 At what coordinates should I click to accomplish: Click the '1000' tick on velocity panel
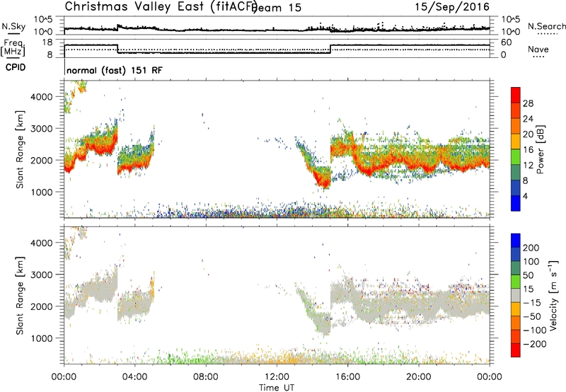tap(41, 338)
